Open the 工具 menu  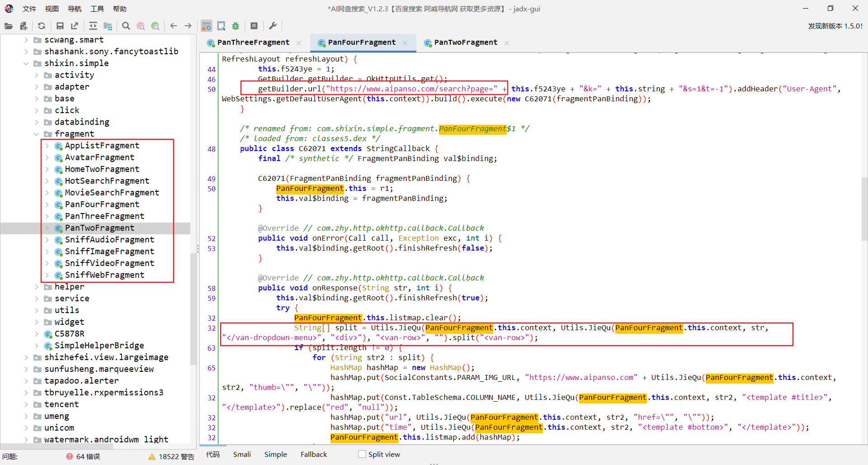pyautogui.click(x=97, y=9)
